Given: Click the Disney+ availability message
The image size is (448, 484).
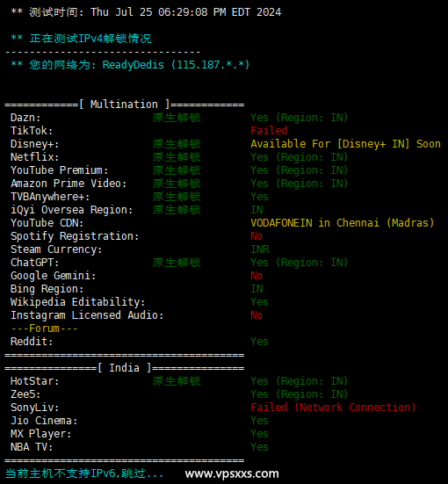Looking at the screenshot, I should [x=345, y=144].
